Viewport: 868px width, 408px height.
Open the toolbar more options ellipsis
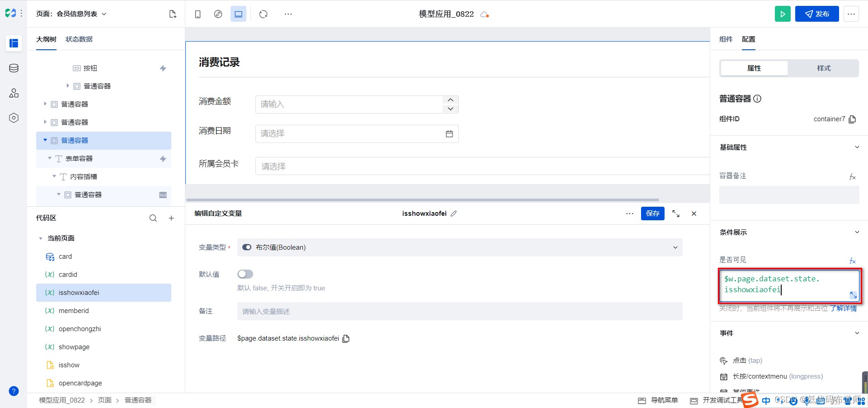point(288,14)
